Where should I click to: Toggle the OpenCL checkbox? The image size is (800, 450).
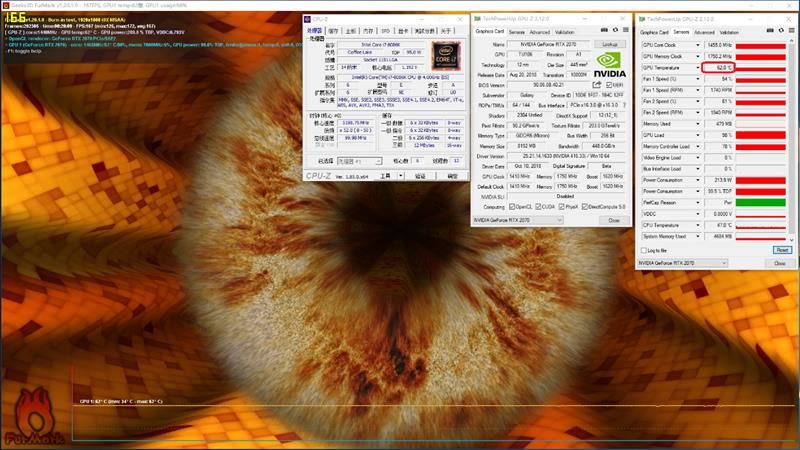tap(512, 207)
